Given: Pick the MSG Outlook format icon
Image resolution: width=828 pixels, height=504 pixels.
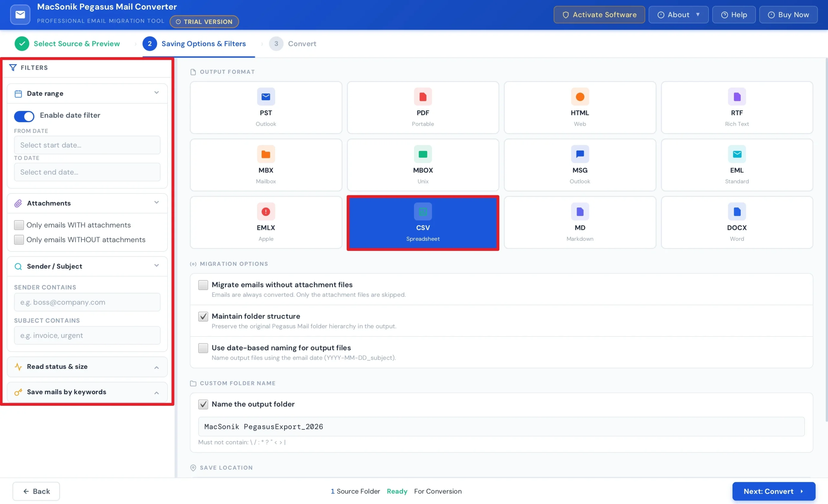Looking at the screenshot, I should coord(580,154).
